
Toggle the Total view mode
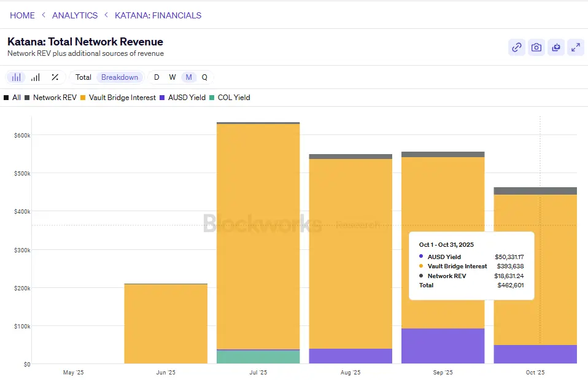click(x=83, y=77)
